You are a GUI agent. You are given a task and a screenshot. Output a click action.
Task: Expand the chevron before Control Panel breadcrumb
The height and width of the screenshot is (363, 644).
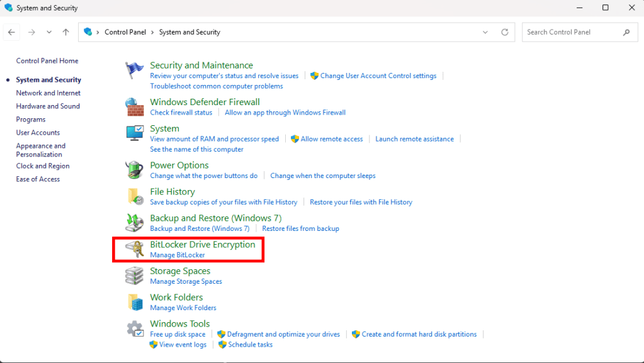tap(98, 32)
